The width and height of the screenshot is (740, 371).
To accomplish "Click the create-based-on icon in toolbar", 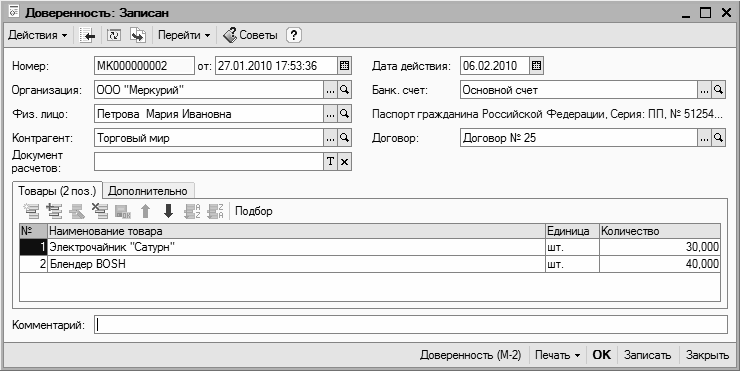I will 138,35.
